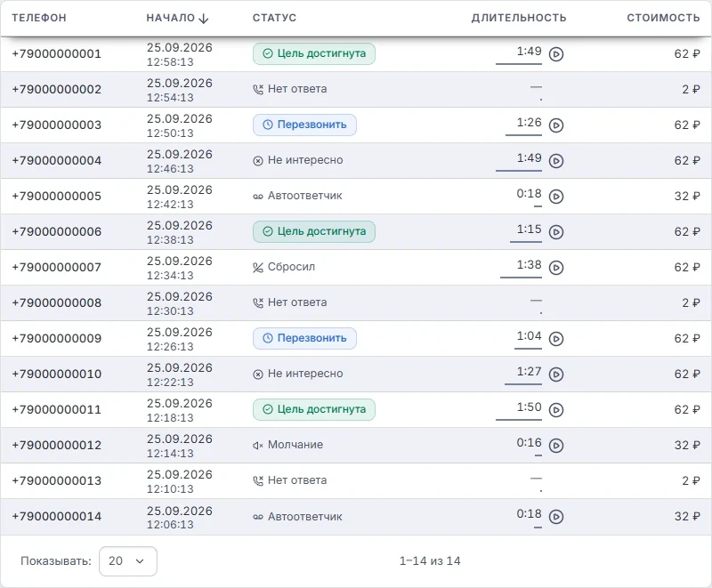Play recording for call +79000000011

(556, 410)
